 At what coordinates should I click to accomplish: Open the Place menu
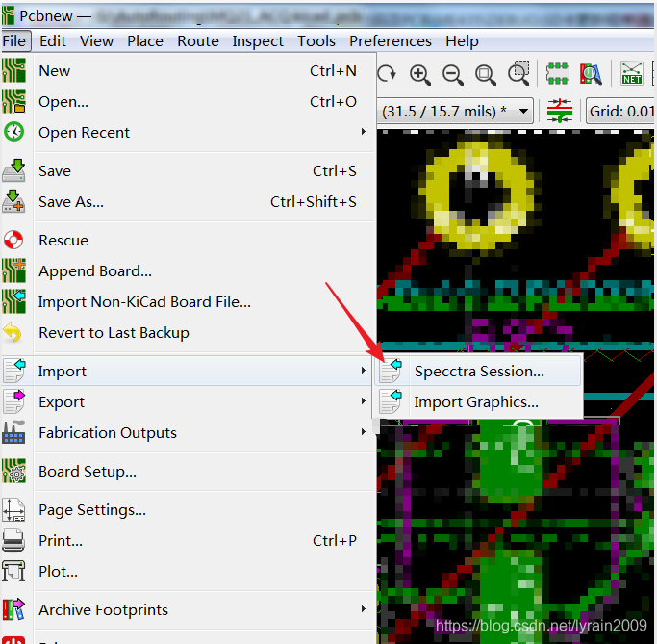145,41
